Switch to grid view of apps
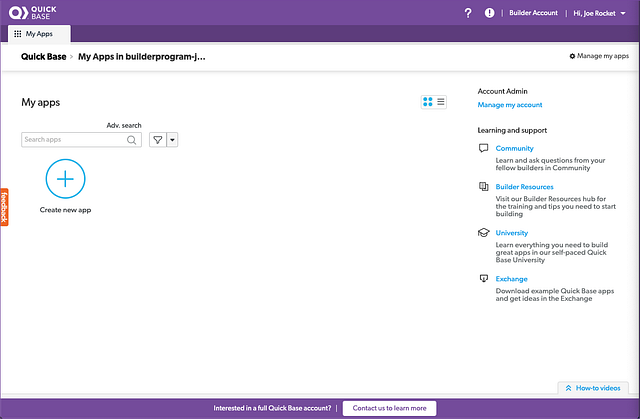 click(428, 102)
